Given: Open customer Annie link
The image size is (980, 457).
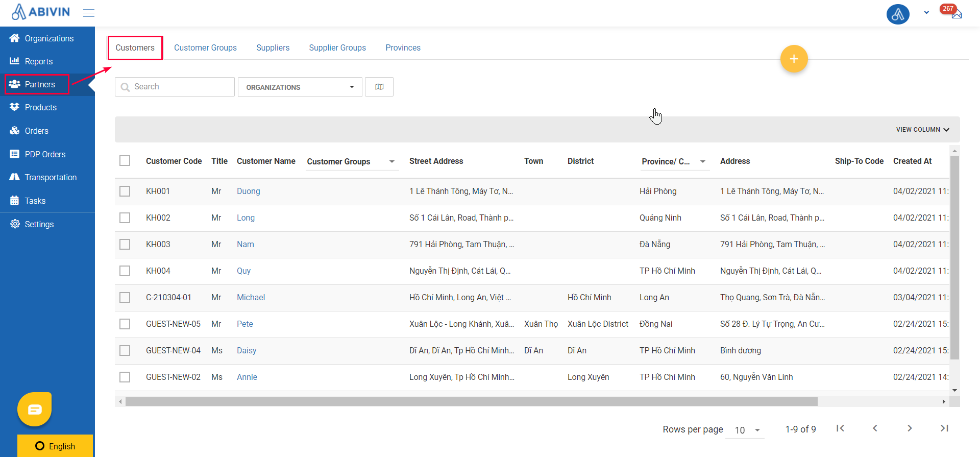Looking at the screenshot, I should pyautogui.click(x=247, y=377).
